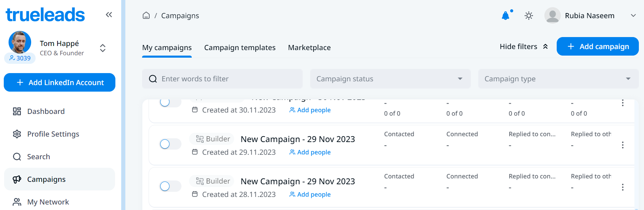The width and height of the screenshot is (644, 210).
Task: Open the notifications bell
Action: 505,16
